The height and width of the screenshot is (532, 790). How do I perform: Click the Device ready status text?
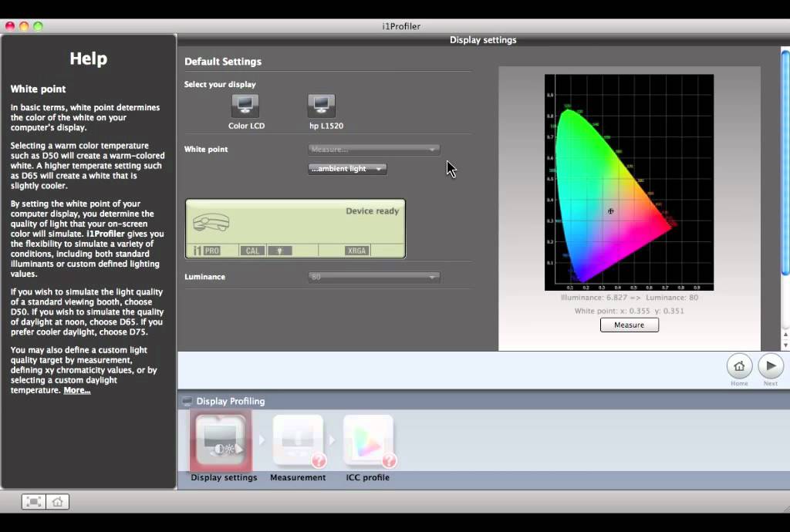pyautogui.click(x=373, y=211)
